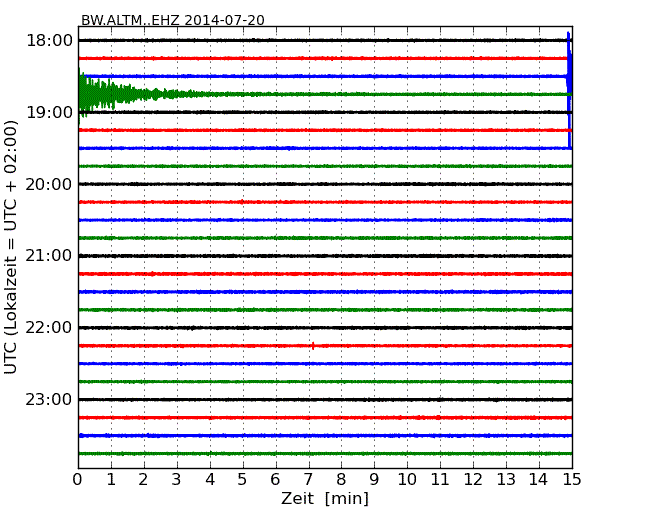Image resolution: width=650 pixels, height=520 pixels.
Task: Click x-axis tick label 9
Action: coord(374,479)
